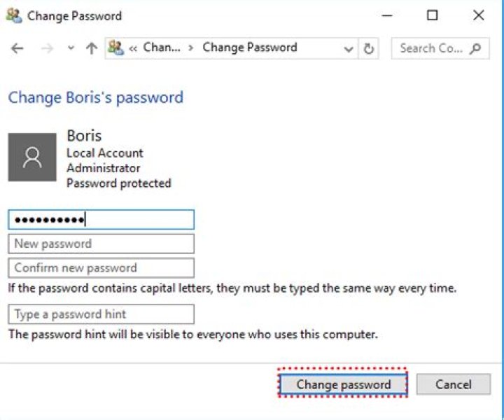Close the Change Password window
This screenshot has height=420, width=504.
click(x=479, y=15)
